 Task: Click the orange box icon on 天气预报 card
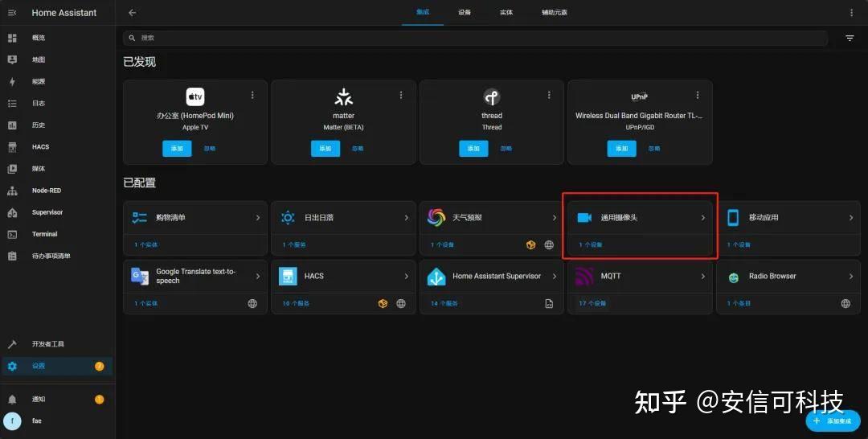coord(531,244)
